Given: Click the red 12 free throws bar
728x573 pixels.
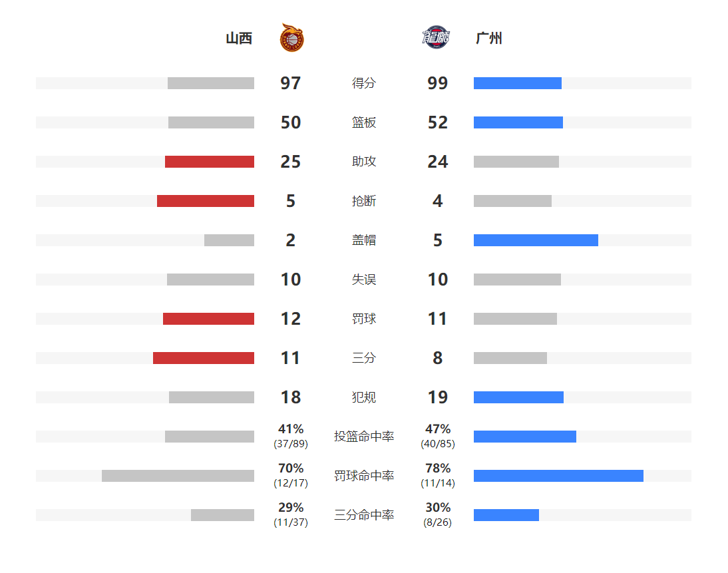Looking at the screenshot, I should [x=208, y=319].
